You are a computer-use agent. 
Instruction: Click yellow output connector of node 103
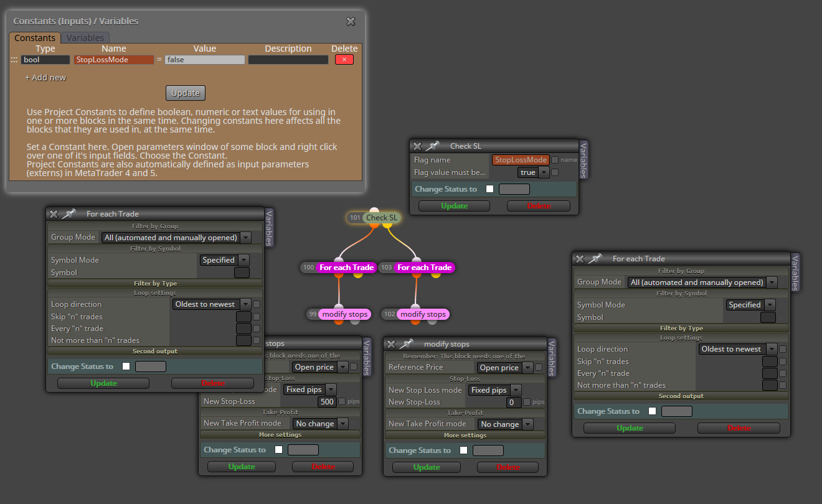point(435,274)
